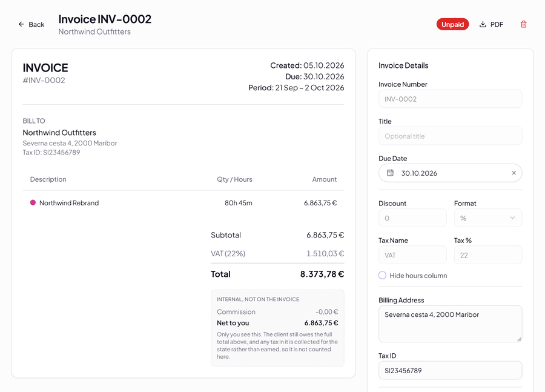Edit the Billing Address text area
This screenshot has width=545, height=392.
point(450,324)
